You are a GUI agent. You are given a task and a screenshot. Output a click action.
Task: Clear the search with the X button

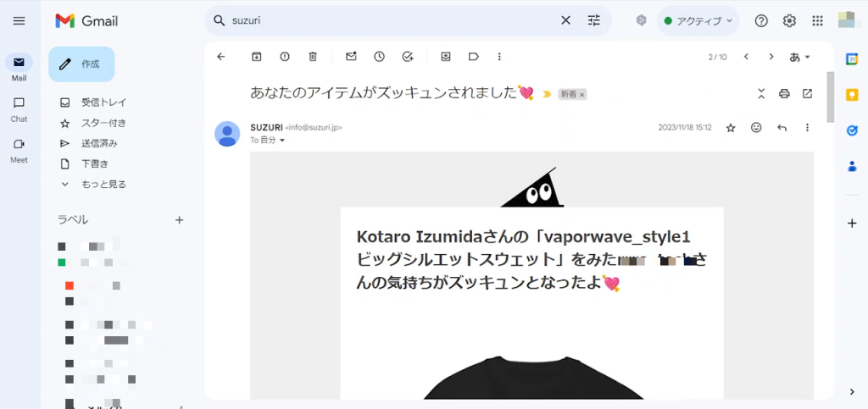[x=565, y=21]
